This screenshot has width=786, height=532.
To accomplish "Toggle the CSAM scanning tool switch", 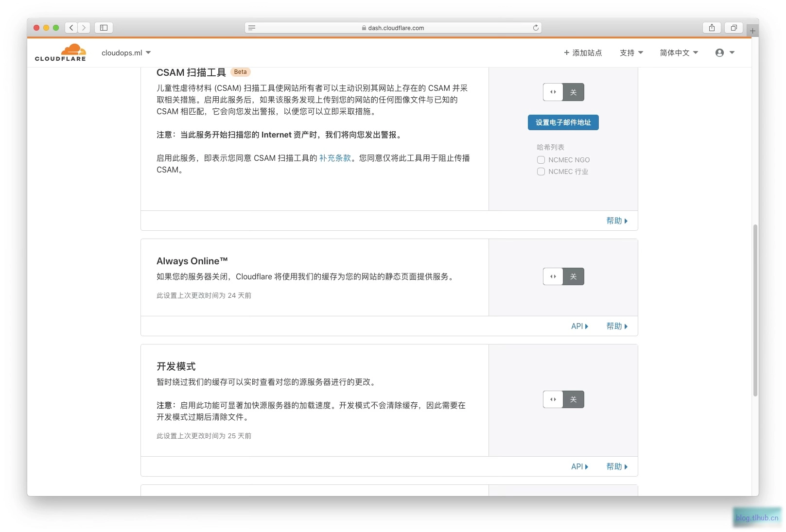I will pos(563,92).
